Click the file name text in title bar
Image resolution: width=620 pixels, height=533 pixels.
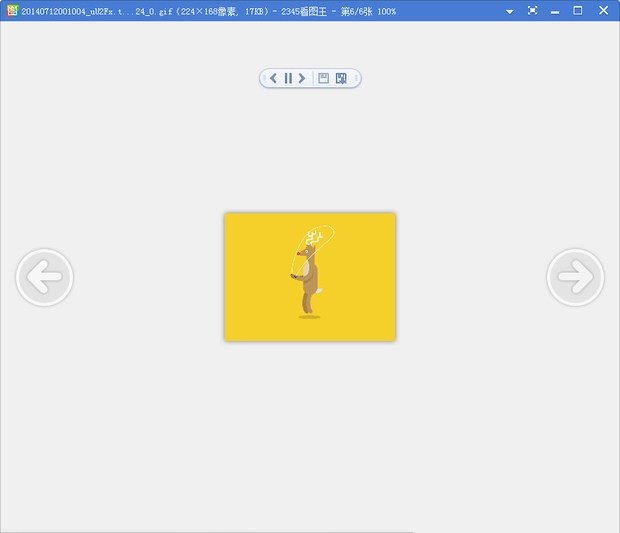pyautogui.click(x=98, y=11)
